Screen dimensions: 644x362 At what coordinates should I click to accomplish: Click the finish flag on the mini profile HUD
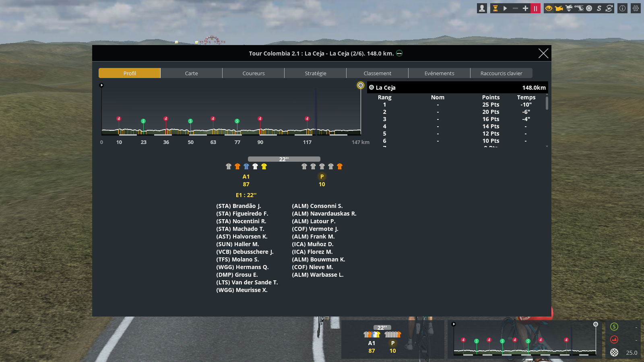[596, 324]
